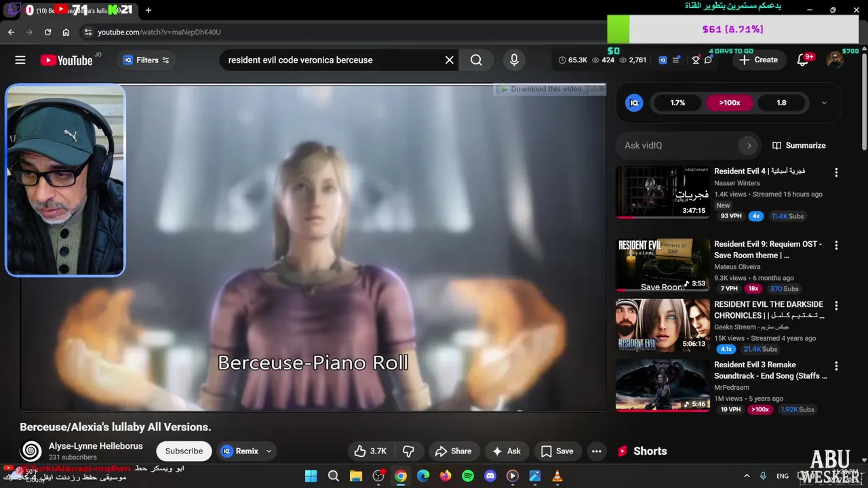
Task: Open Resident Evil 3 Remake Soundtrack thumbnail
Action: [x=662, y=386]
